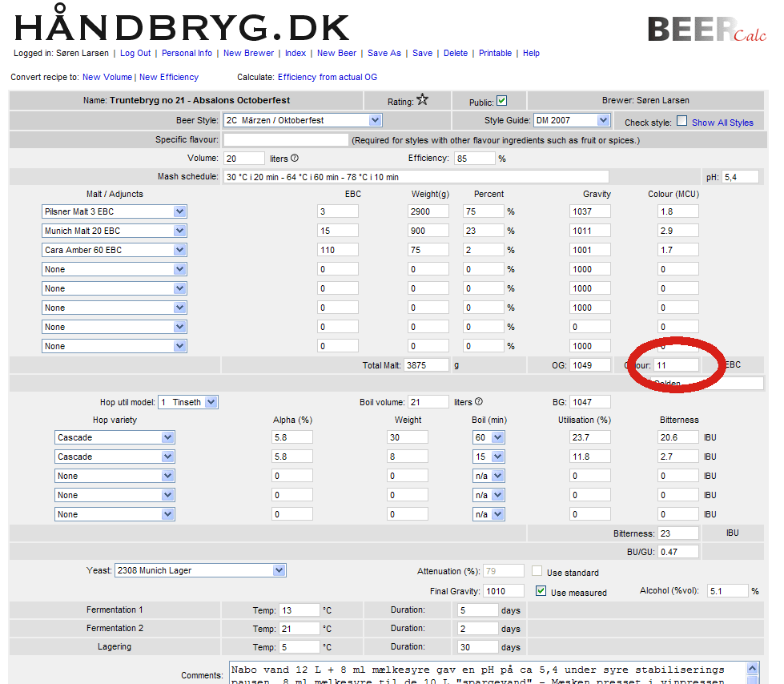Click the BG field showing 1047

pos(590,402)
